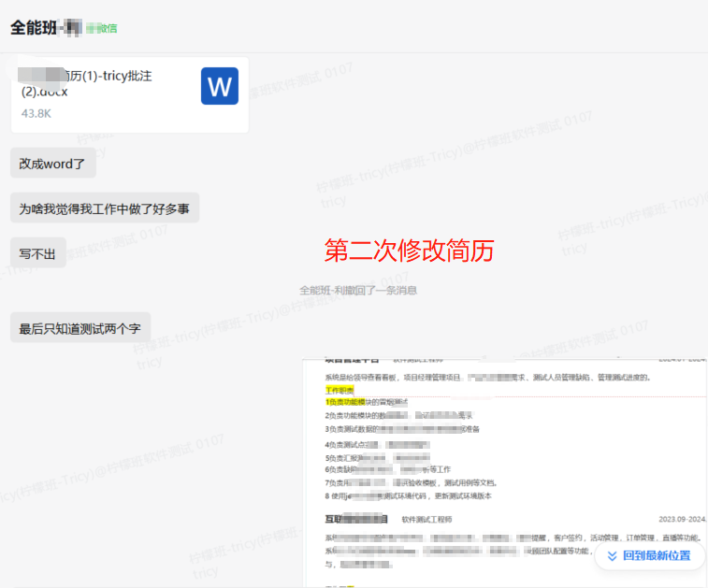Click the double-chevron down arrow icon
Screen dimensions: 708x588
(x=612, y=556)
